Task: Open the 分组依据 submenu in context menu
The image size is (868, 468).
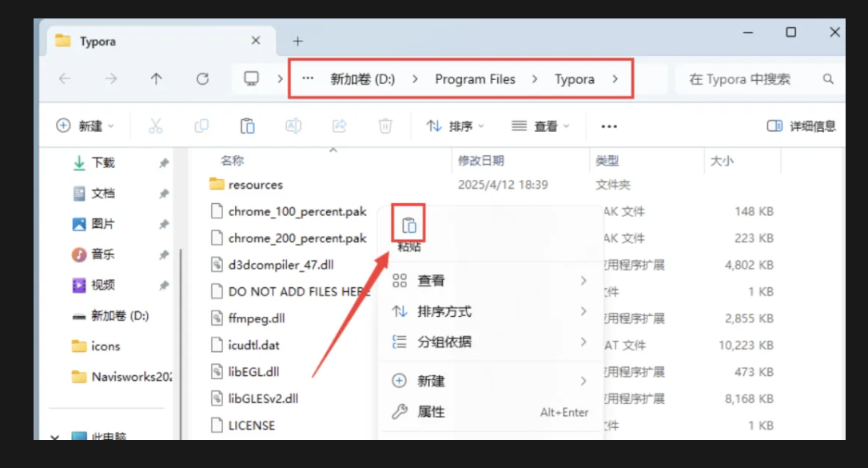Action: click(490, 342)
